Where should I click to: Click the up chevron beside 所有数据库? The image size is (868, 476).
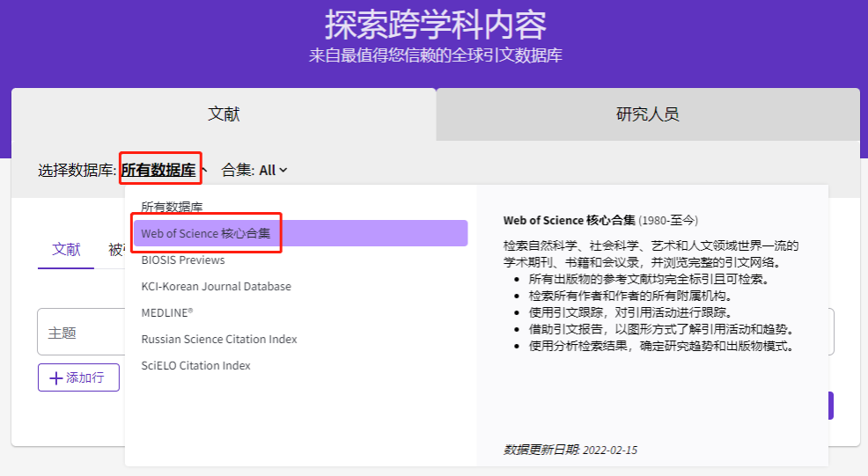tap(204, 170)
